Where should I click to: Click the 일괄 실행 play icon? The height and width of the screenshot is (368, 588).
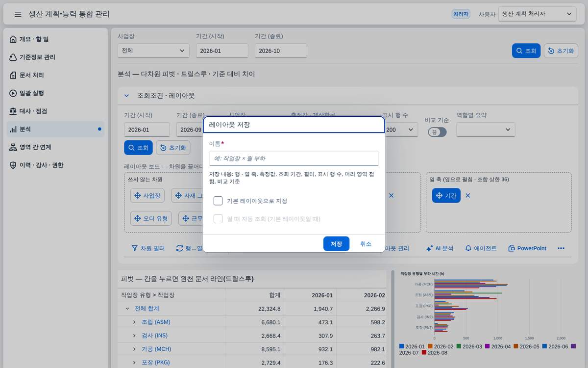click(x=13, y=93)
